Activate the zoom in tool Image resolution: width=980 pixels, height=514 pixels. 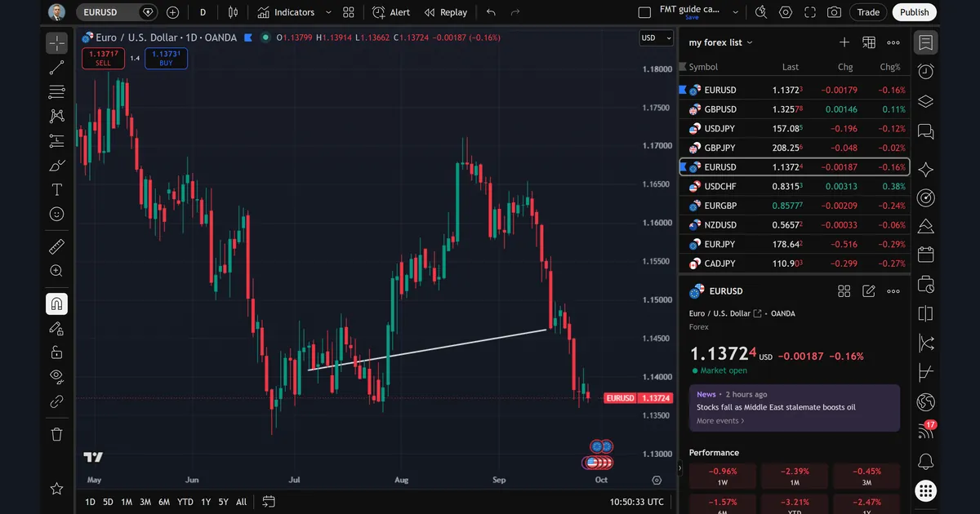tap(56, 271)
